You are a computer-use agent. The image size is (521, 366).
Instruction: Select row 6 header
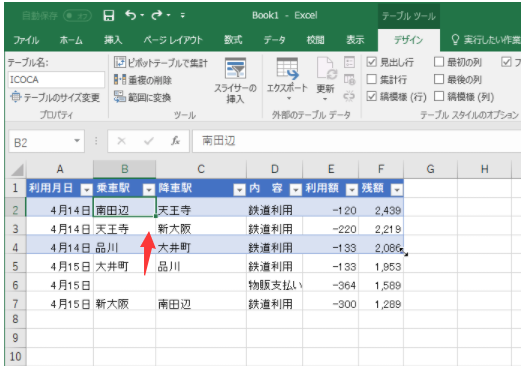[x=15, y=285]
